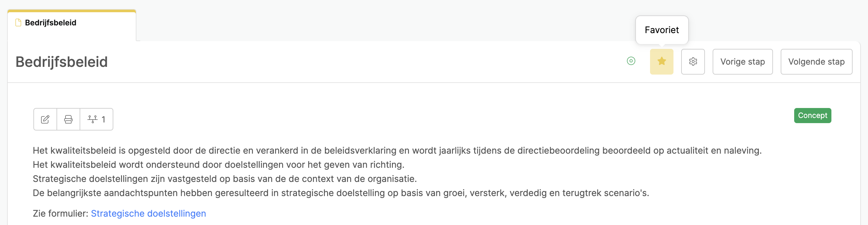Click the Bedrijfsbeleid page heading
The image size is (868, 225).
tap(62, 62)
